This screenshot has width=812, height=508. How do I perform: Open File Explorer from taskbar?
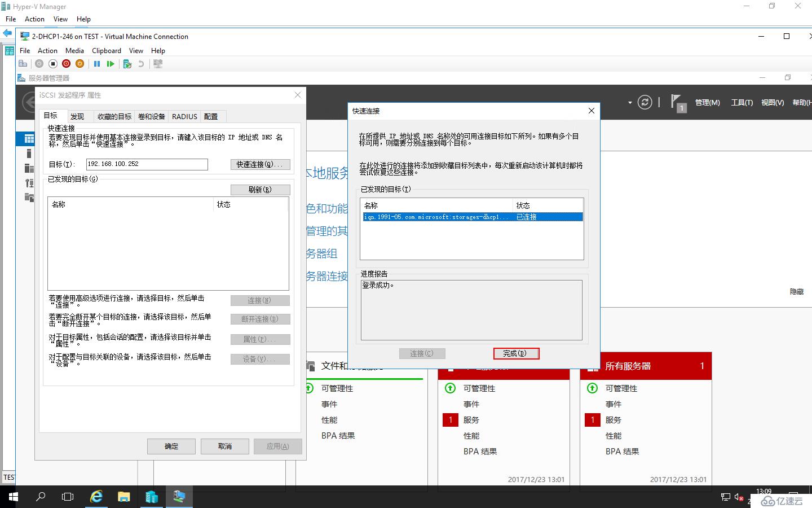(123, 497)
